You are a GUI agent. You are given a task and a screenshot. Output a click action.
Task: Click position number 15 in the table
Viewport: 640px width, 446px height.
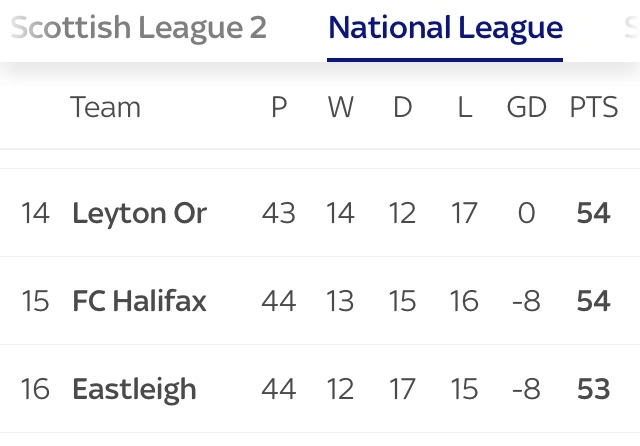tap(35, 301)
